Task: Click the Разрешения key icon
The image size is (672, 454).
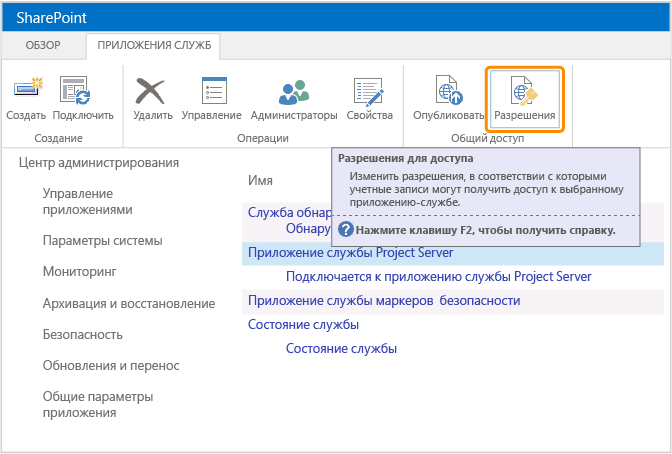Action: point(524,90)
